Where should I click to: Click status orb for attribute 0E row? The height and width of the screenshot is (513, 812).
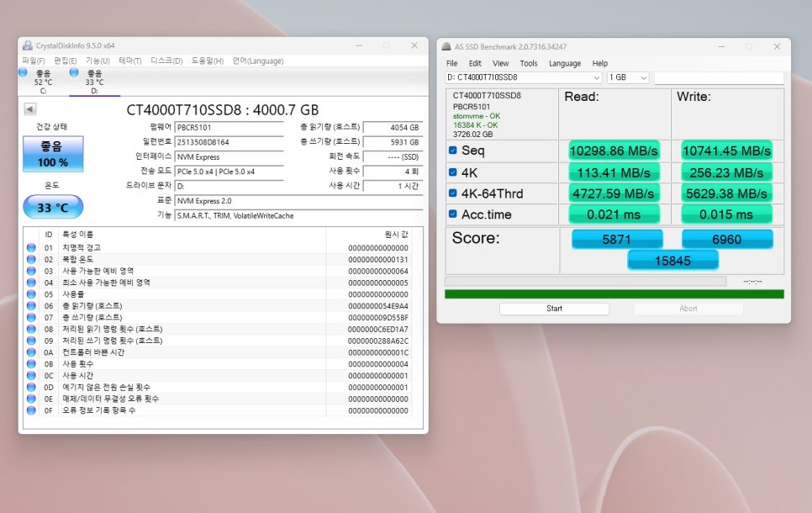tap(31, 399)
